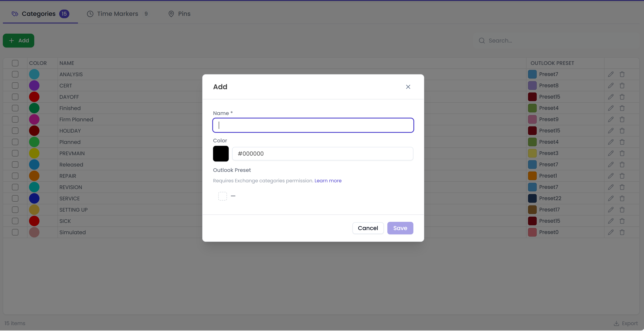Edit the HOLIDAY category
644x331 pixels.
click(610, 131)
